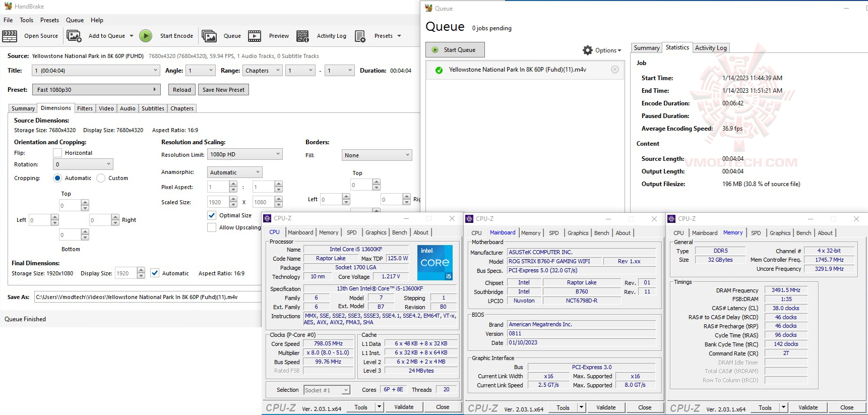This screenshot has height=415, width=868.
Task: Open the Summary tab in Queue window
Action: coord(647,48)
